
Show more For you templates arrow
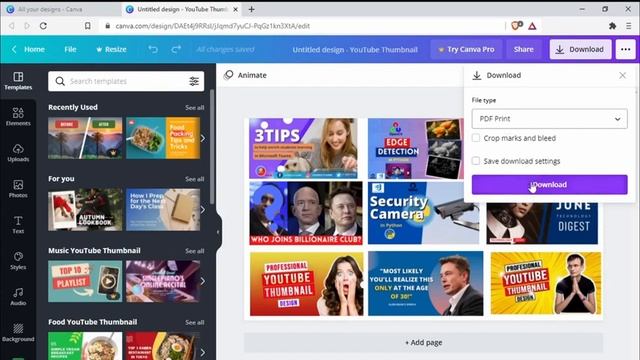pos(202,210)
